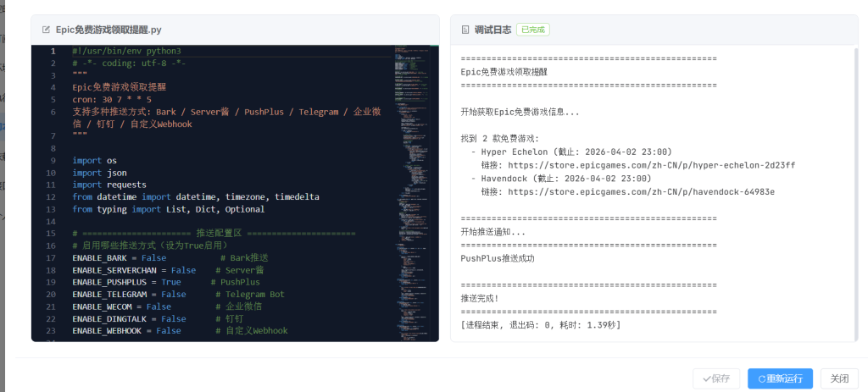Click the 推送配置区 comment line
The width and height of the screenshot is (868, 392).
[x=214, y=234]
